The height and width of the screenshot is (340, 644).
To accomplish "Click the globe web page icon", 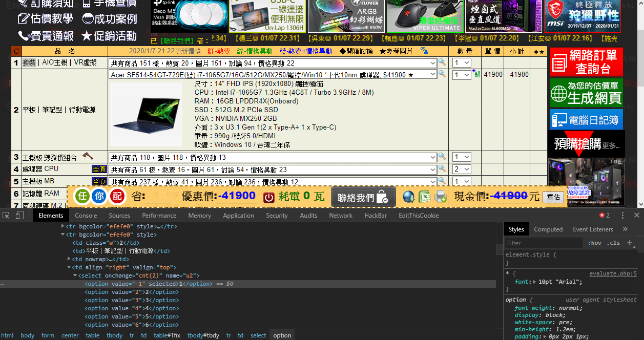I will (x=408, y=197).
